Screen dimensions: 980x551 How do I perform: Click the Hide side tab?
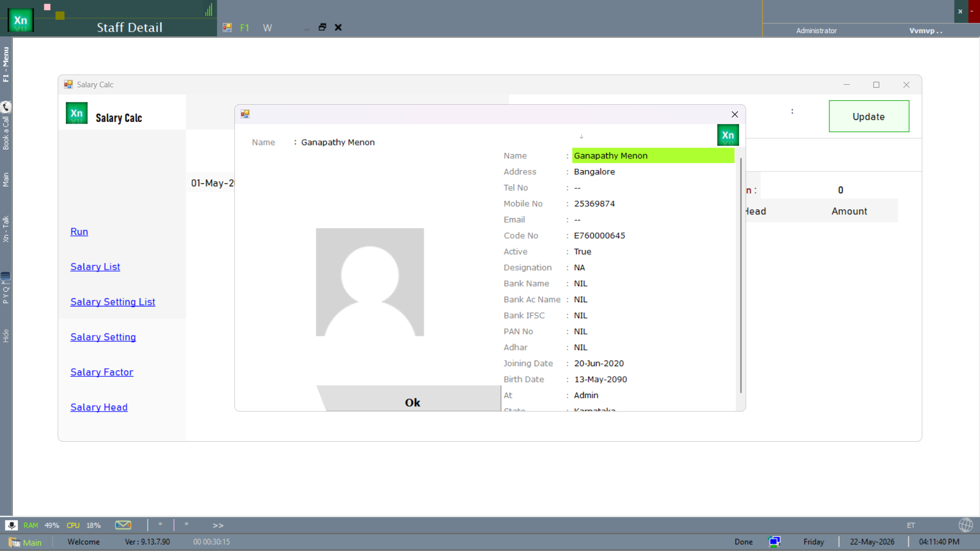tap(6, 336)
